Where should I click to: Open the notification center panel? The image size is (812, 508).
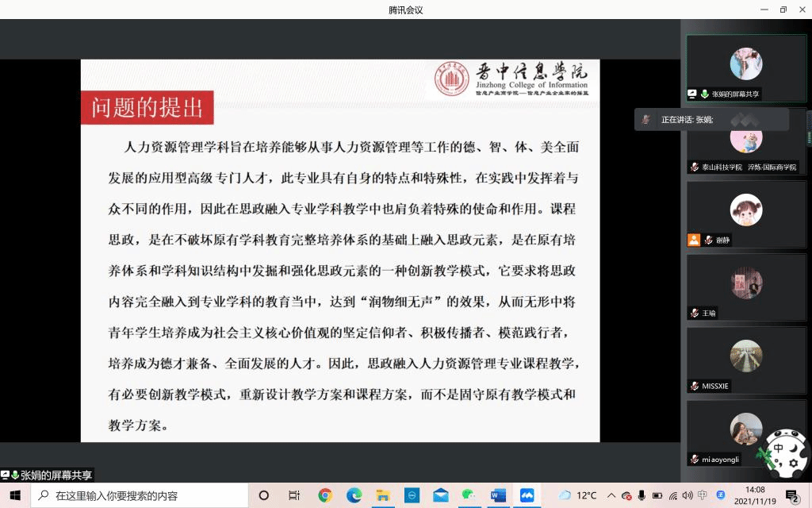tap(791, 495)
